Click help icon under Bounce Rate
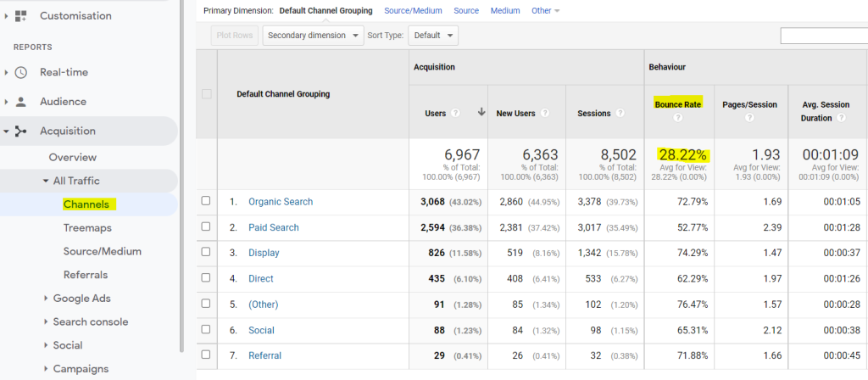This screenshot has height=380, width=868. [x=678, y=118]
